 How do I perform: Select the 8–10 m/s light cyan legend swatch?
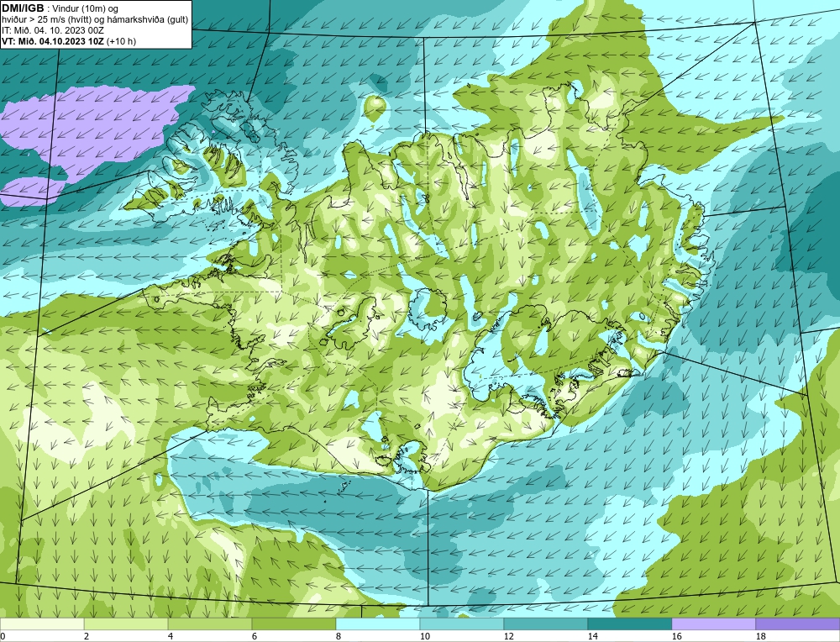pos(378,624)
